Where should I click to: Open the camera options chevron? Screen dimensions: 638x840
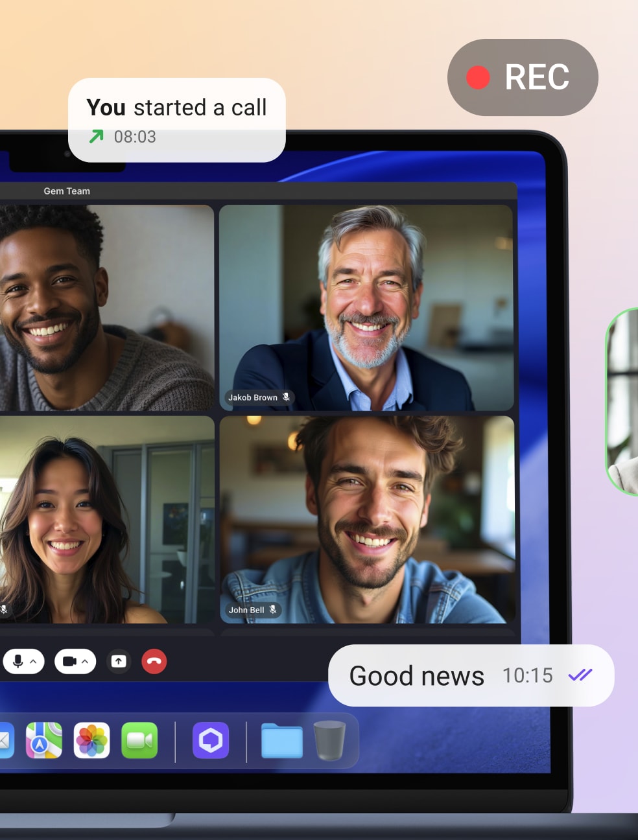pyautogui.click(x=85, y=662)
